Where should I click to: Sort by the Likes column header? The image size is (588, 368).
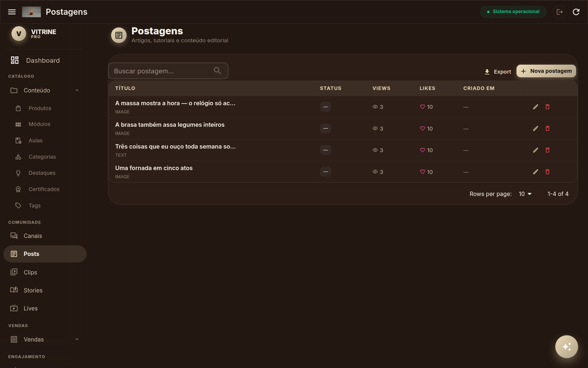click(427, 88)
